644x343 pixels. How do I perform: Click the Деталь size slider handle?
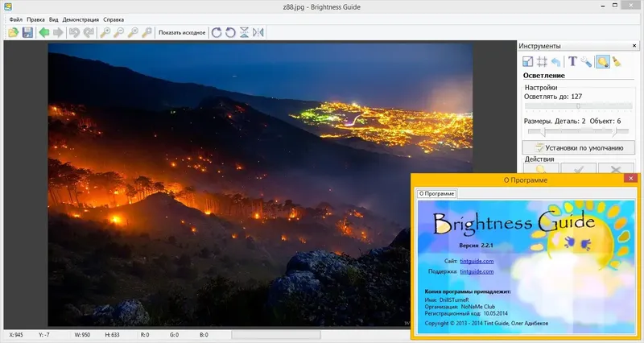[543, 131]
